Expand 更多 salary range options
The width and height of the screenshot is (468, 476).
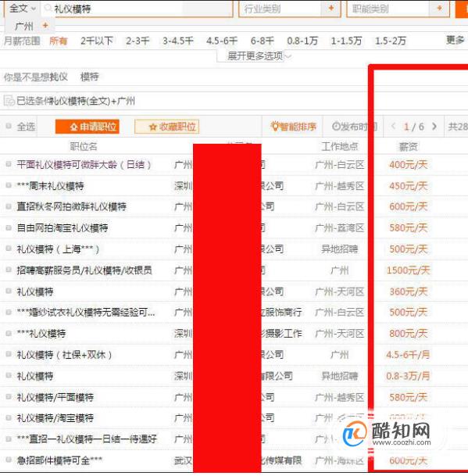pyautogui.click(x=455, y=40)
